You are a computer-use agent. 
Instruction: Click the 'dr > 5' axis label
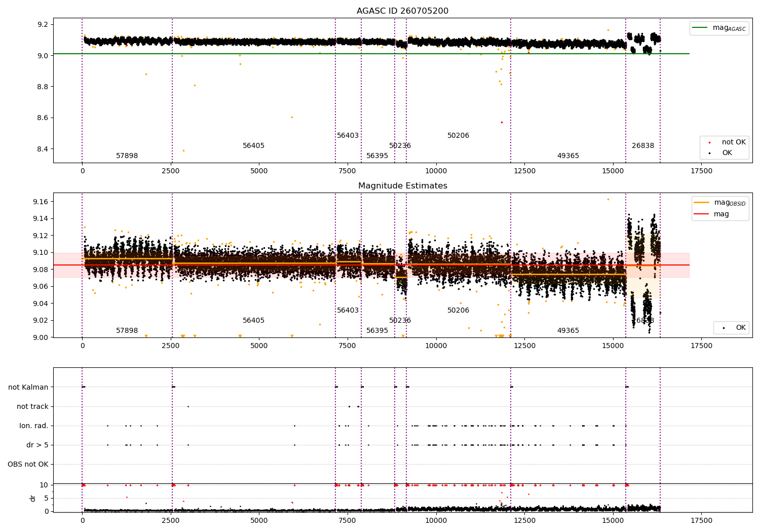coord(37,445)
